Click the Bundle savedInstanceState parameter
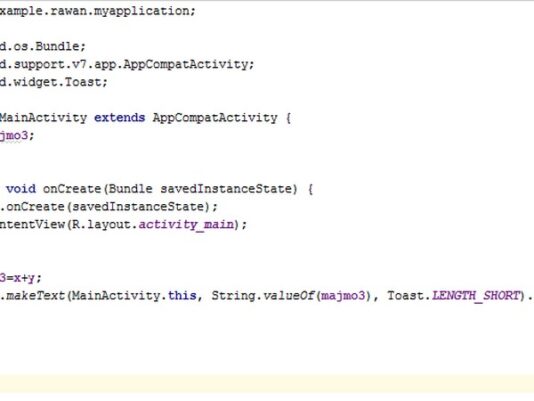 click(x=200, y=189)
